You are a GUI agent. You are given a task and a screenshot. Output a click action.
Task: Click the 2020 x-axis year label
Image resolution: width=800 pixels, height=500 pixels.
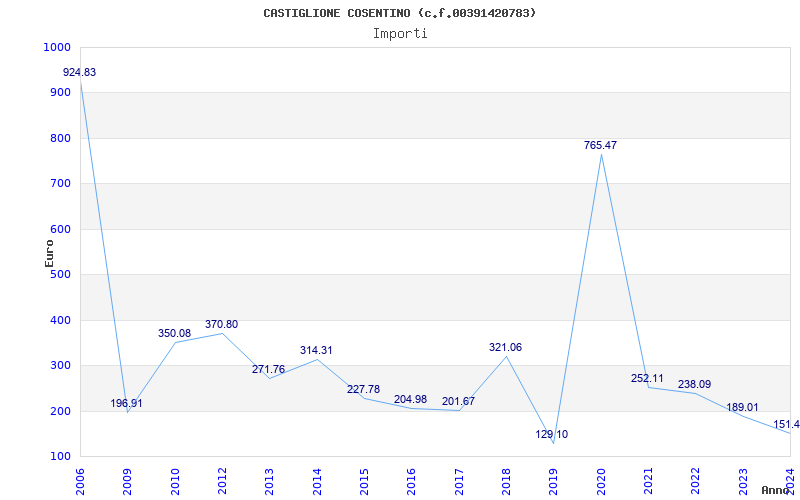[x=601, y=482]
